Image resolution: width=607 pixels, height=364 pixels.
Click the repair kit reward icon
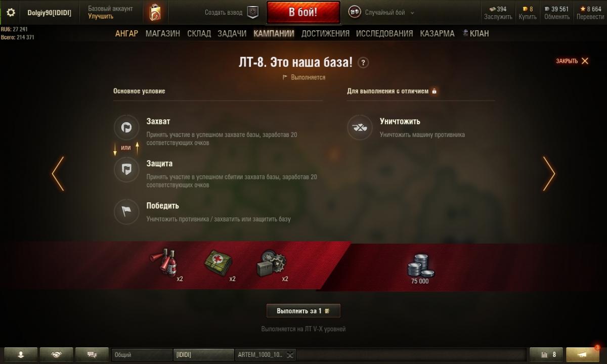(x=272, y=263)
